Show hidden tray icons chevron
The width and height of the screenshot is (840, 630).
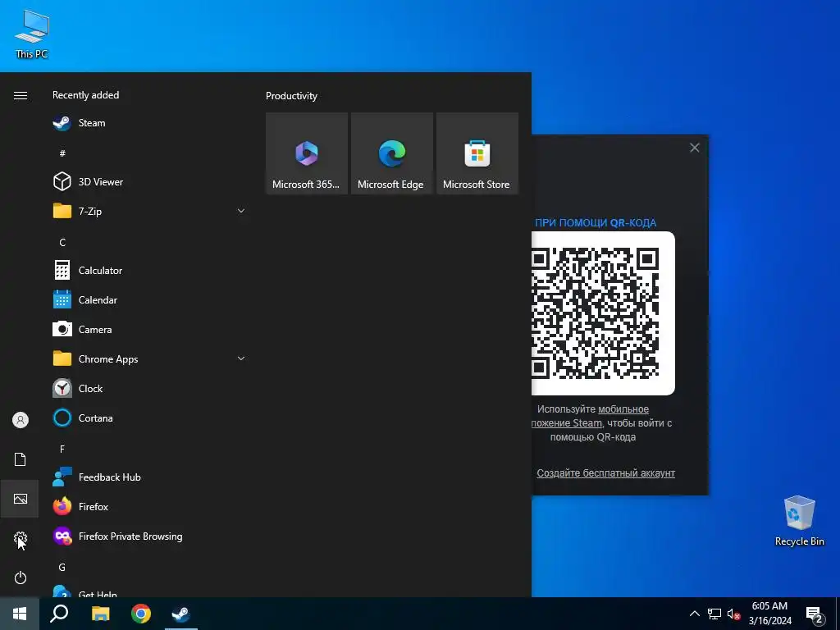(694, 614)
